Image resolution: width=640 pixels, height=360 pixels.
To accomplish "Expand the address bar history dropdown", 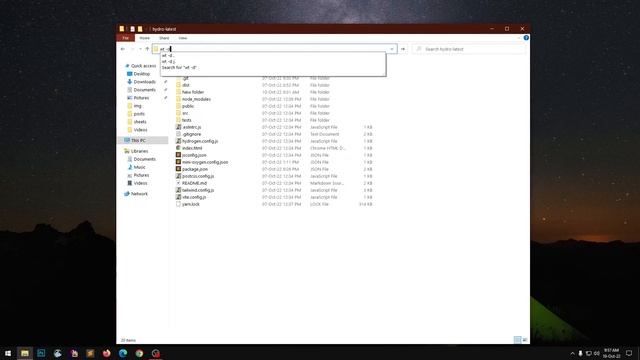I will click(x=392, y=49).
